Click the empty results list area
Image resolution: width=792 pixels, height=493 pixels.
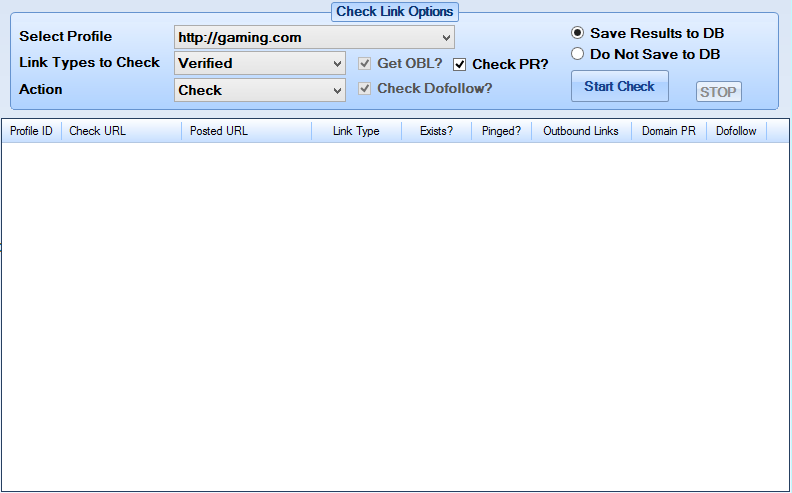pyautogui.click(x=395, y=316)
